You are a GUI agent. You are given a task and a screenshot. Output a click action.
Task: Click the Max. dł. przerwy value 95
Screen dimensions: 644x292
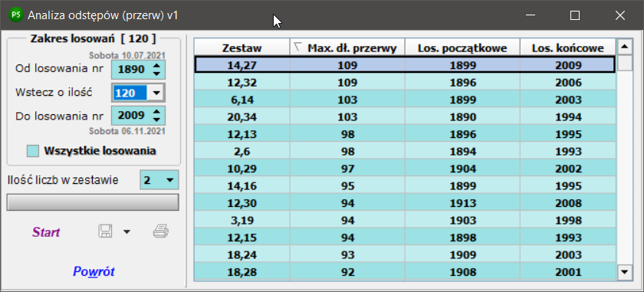[347, 185]
